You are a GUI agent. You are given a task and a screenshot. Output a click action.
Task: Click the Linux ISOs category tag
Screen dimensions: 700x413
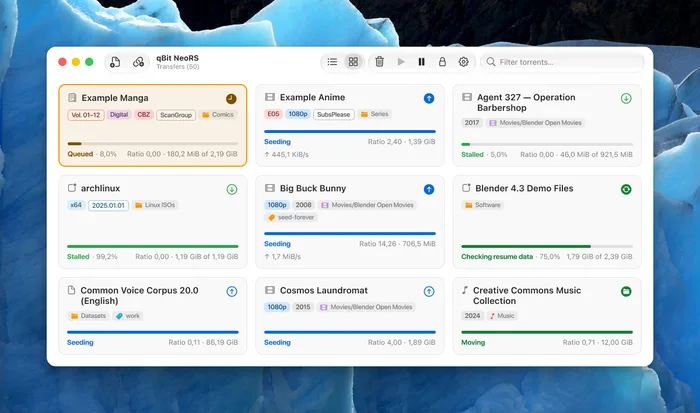click(x=155, y=205)
